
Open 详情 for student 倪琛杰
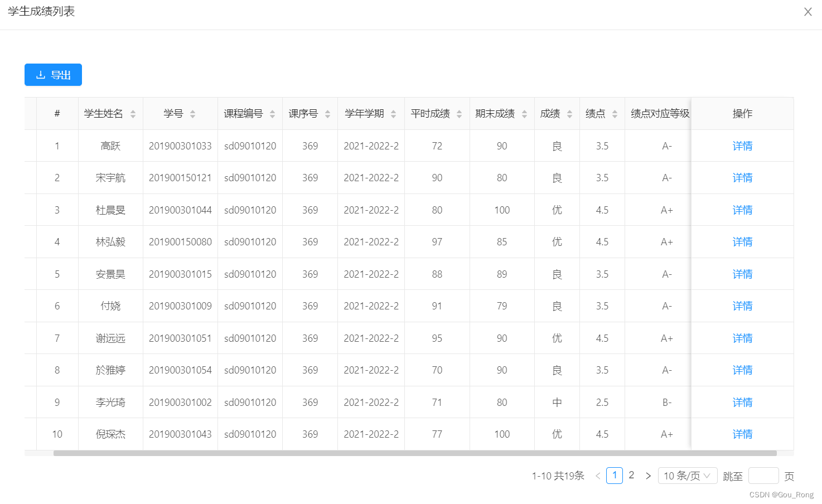(x=742, y=434)
